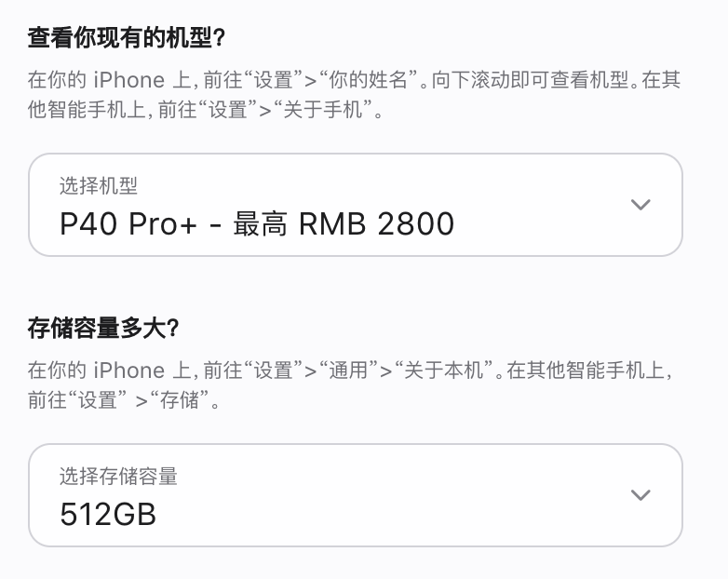Viewport: 728px width, 579px height.
Task: Click the chevron icon in the 选择存储容量 dropdown
Action: click(x=640, y=495)
